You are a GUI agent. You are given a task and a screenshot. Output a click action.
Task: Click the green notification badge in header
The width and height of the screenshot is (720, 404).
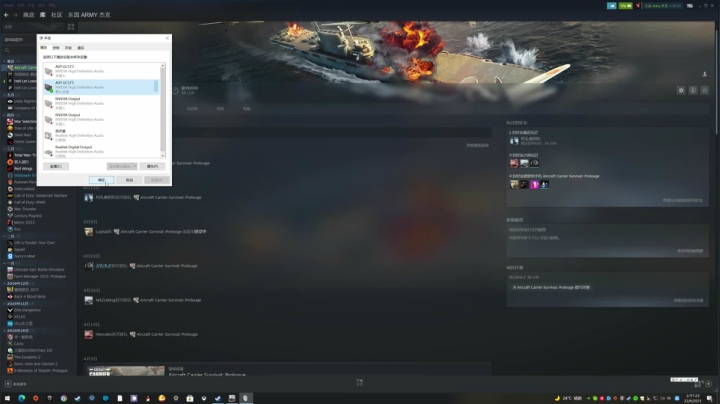coord(625,6)
